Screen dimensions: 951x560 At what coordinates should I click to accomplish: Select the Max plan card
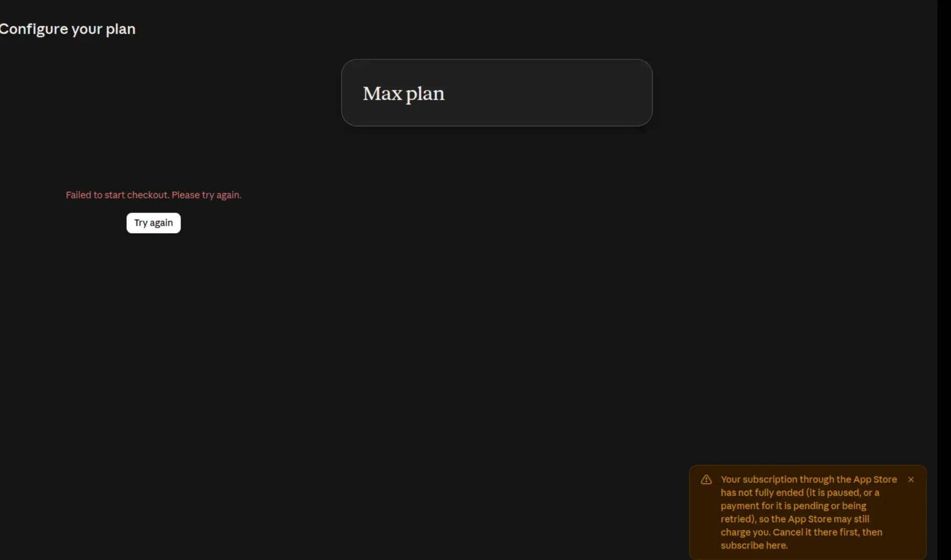(497, 92)
